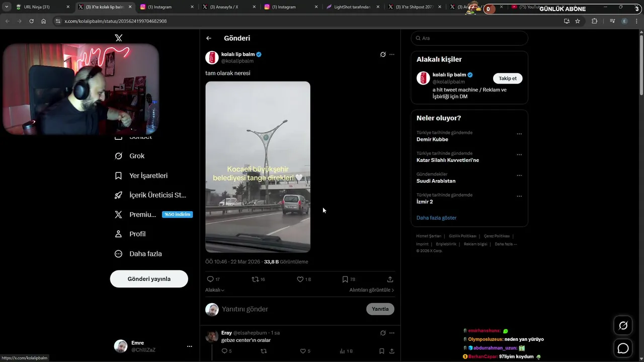Viewport: 644px width, 362px height.
Task: Open options for Katar Silahlı Kuvvetleri'ne trend
Action: pyautogui.click(x=519, y=155)
